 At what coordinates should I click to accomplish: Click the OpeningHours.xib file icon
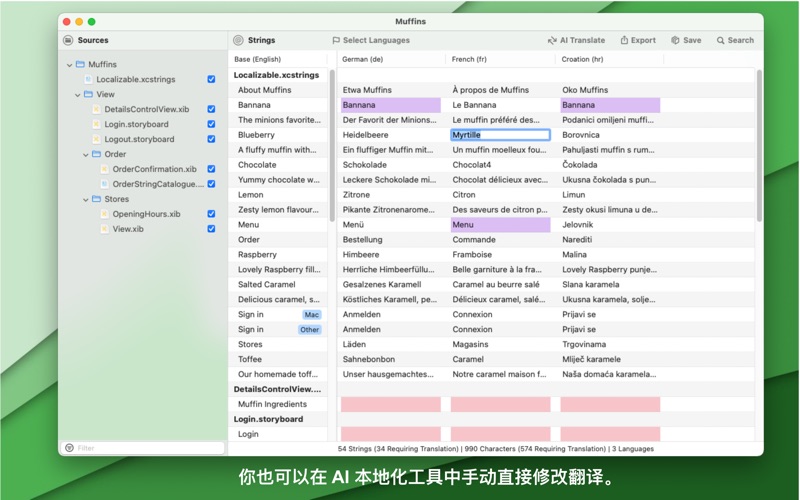(x=105, y=214)
